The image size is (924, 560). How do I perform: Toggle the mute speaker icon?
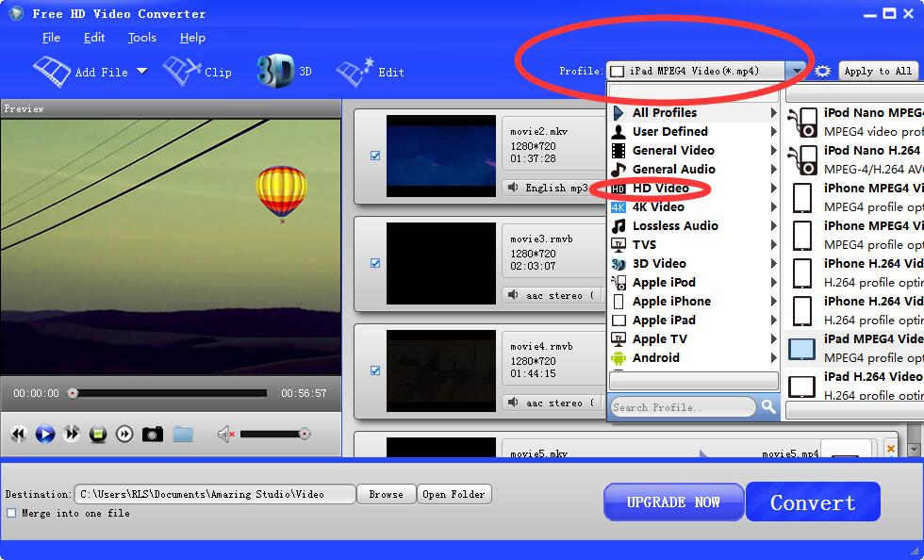[225, 435]
